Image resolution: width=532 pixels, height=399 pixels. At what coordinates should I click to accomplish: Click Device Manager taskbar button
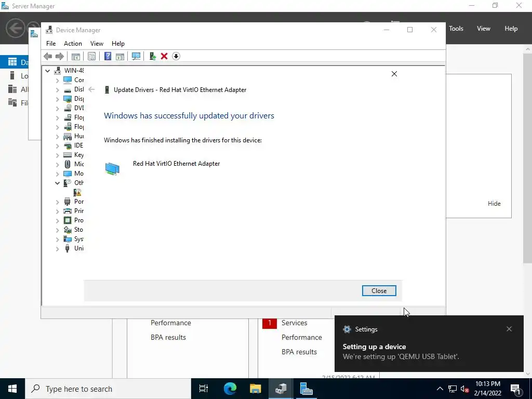[x=281, y=389]
